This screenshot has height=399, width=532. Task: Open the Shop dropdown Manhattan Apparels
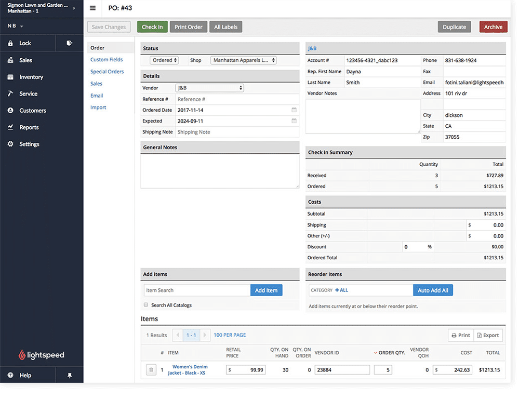tap(244, 60)
